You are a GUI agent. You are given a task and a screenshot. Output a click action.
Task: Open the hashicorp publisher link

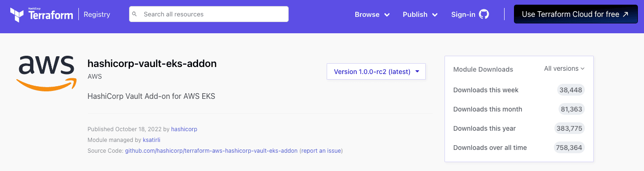pos(184,129)
